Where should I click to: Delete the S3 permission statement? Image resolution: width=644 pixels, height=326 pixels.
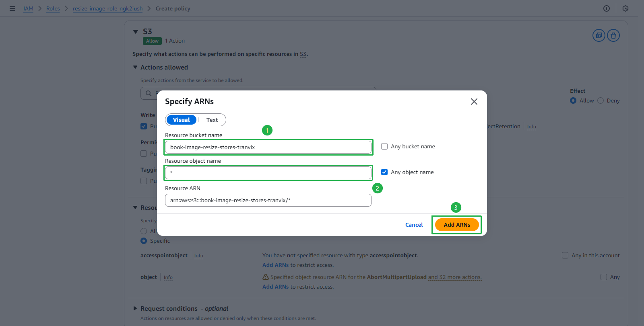(613, 35)
